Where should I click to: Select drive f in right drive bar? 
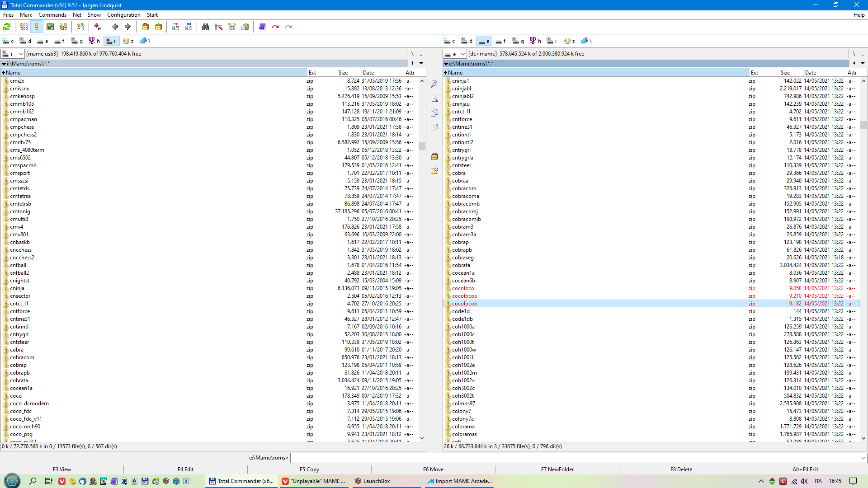501,41
